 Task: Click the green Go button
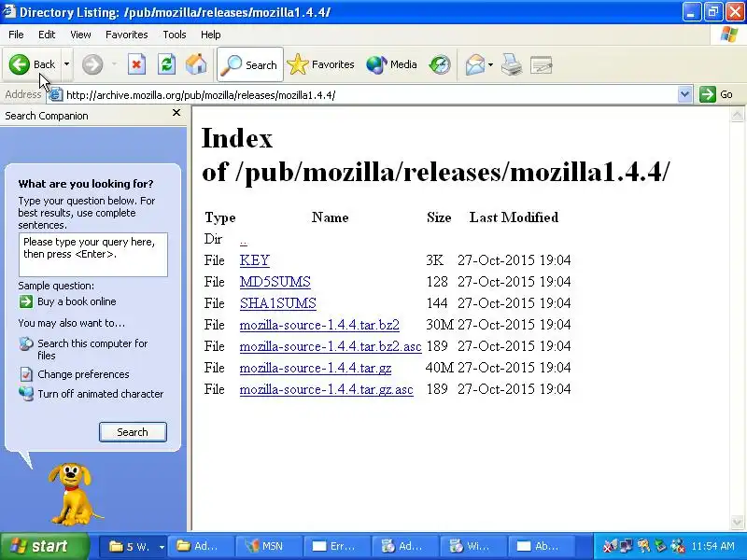tap(716, 94)
